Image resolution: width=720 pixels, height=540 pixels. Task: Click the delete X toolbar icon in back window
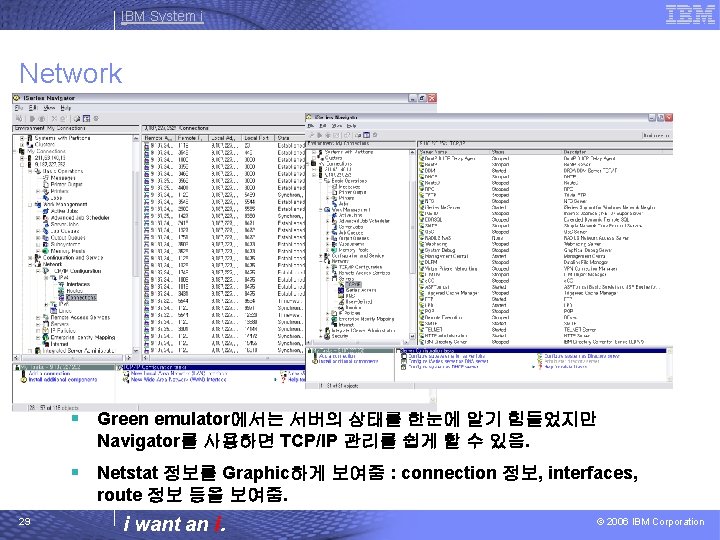[x=54, y=118]
